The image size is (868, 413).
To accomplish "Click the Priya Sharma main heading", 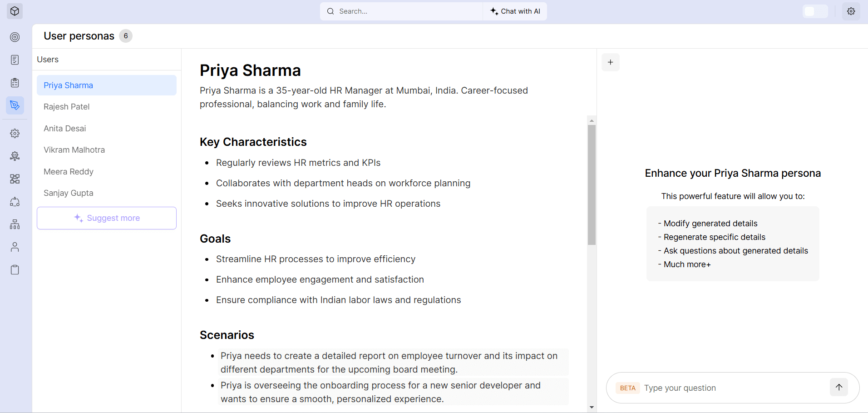I will click(250, 70).
